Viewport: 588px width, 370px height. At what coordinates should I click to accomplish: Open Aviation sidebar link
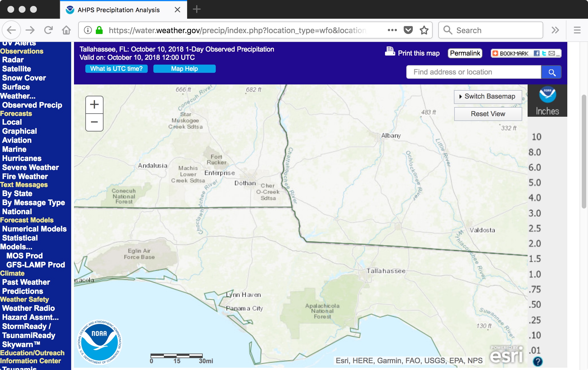[17, 140]
